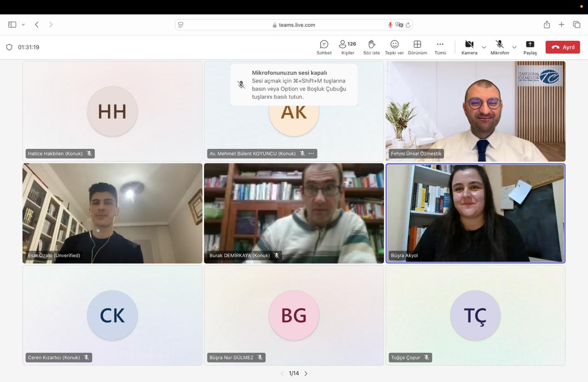Open the Sohbet chat panel
The height and width of the screenshot is (382, 588).
(x=324, y=47)
